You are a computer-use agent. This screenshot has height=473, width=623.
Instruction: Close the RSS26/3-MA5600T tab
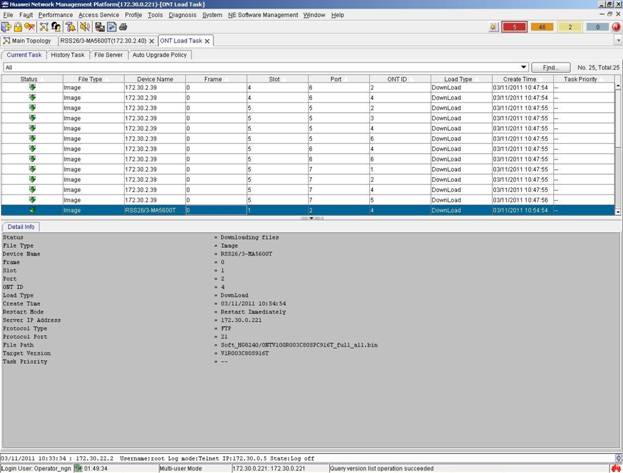click(x=151, y=41)
